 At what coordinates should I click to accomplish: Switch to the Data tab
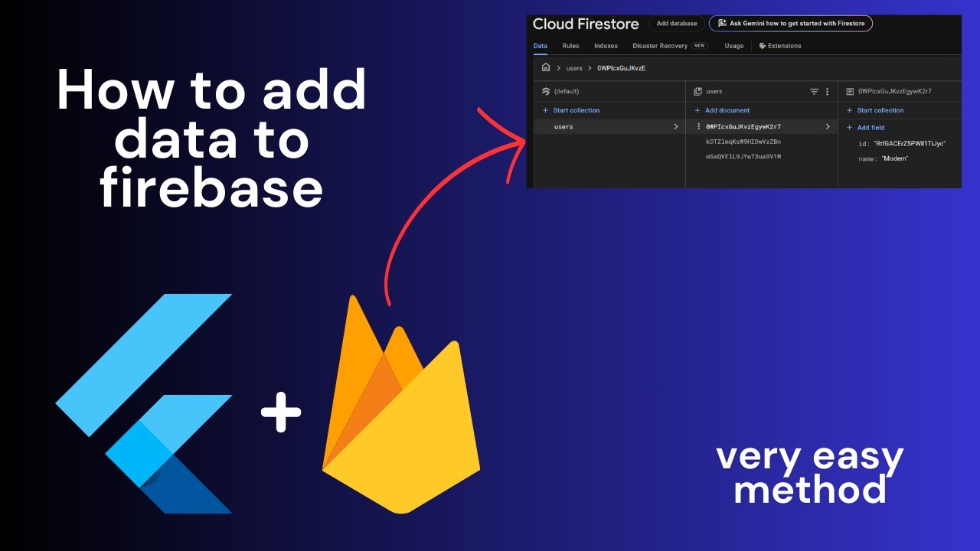tap(541, 46)
